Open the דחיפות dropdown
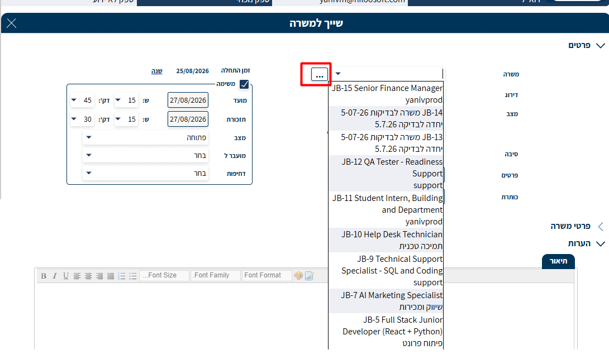This screenshot has width=609, height=364. [146, 173]
